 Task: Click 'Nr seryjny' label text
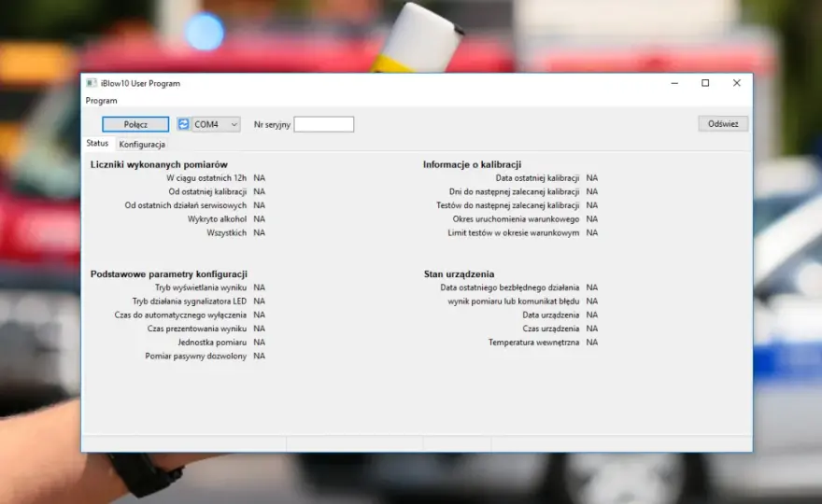(x=272, y=125)
